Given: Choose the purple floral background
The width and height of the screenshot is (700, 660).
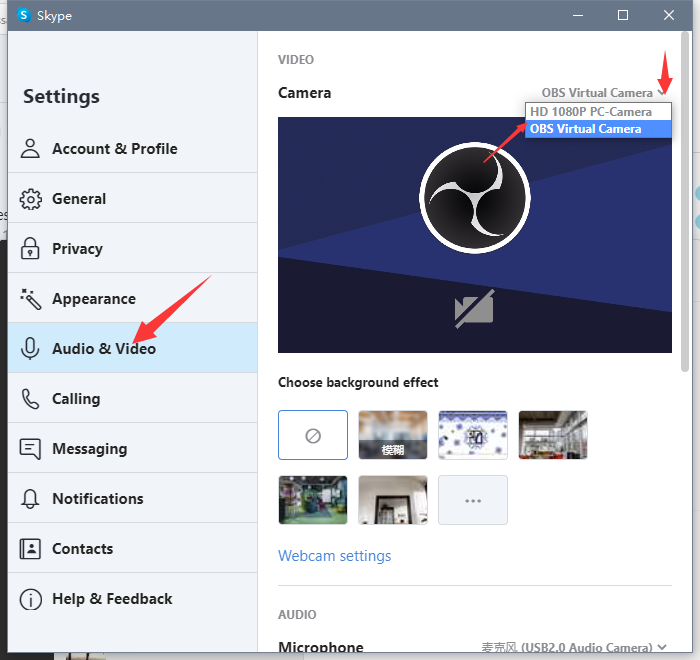Looking at the screenshot, I should (473, 435).
